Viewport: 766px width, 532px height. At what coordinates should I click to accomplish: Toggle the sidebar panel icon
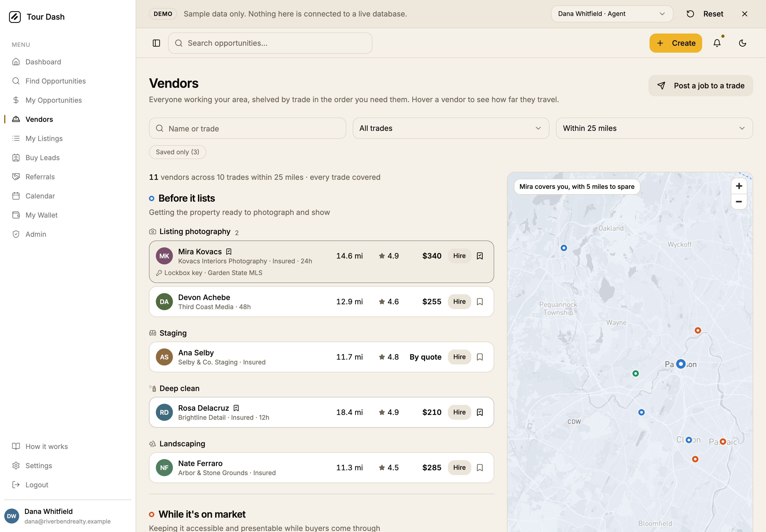coord(156,43)
